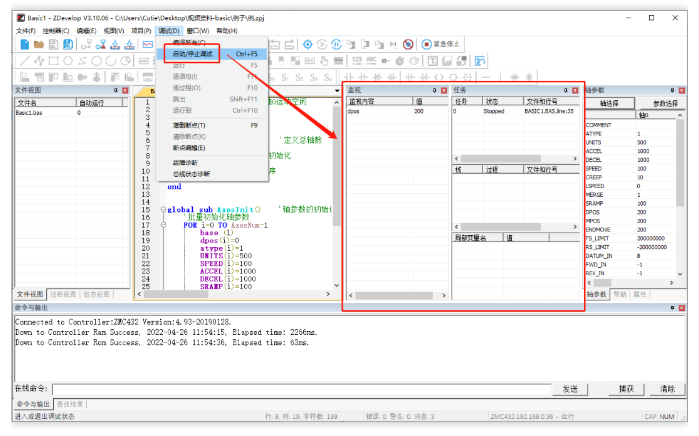Click the controller connect icon
699x436 pixels.
(x=86, y=44)
